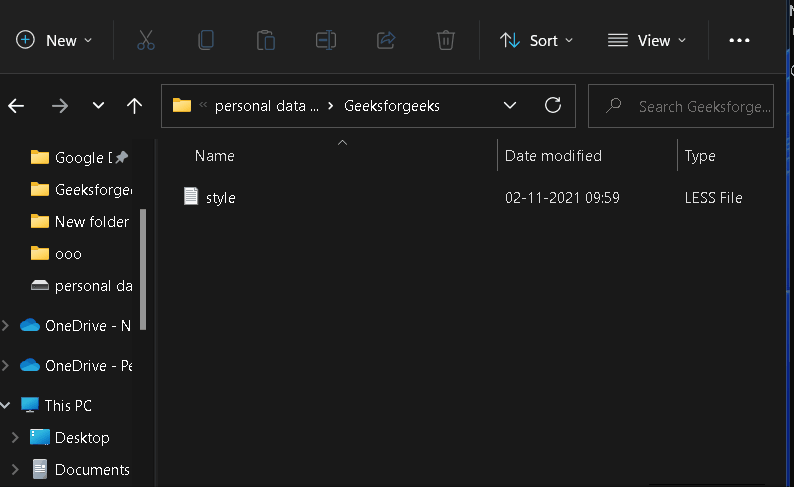Click the Delete trash bin icon
The image size is (794, 487).
click(446, 40)
